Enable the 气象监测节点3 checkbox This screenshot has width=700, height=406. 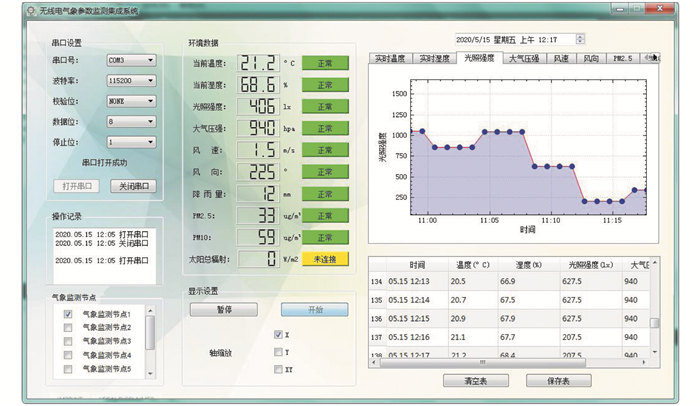(68, 341)
